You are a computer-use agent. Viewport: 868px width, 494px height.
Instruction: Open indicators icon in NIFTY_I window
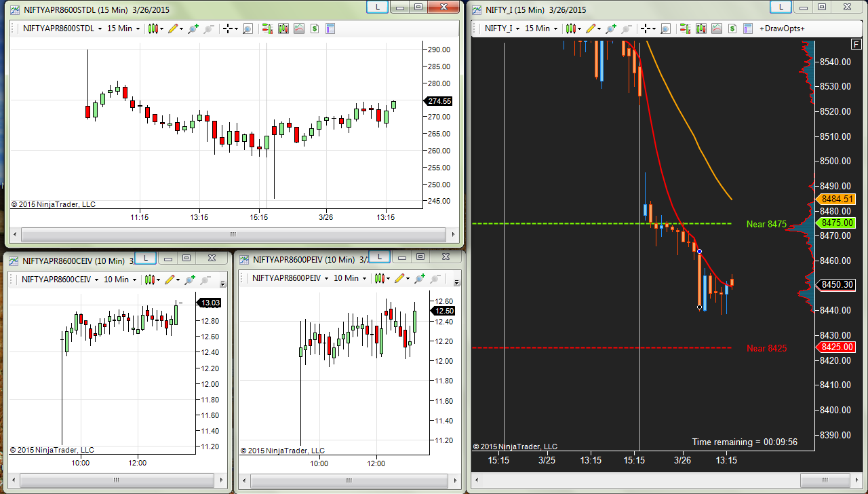click(717, 28)
